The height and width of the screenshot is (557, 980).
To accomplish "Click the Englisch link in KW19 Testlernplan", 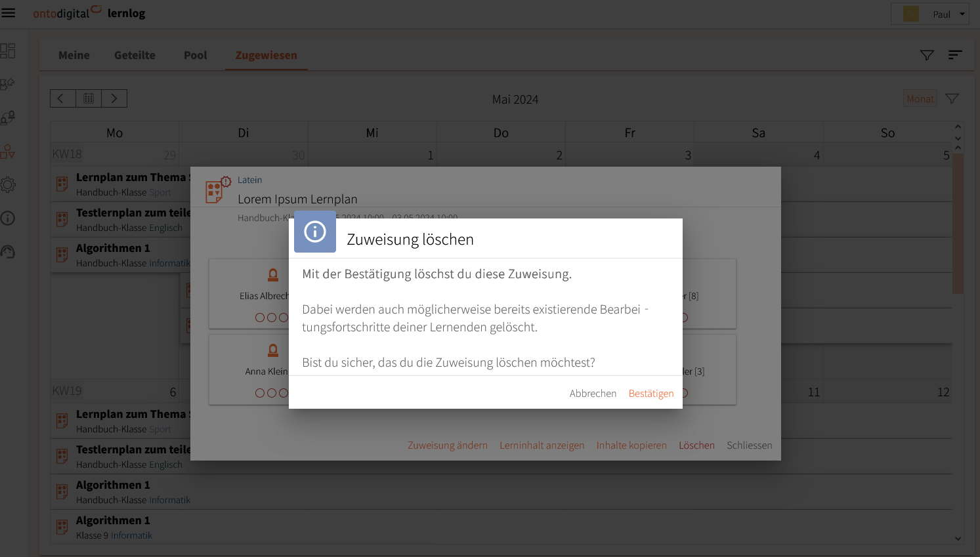I will 165,464.
